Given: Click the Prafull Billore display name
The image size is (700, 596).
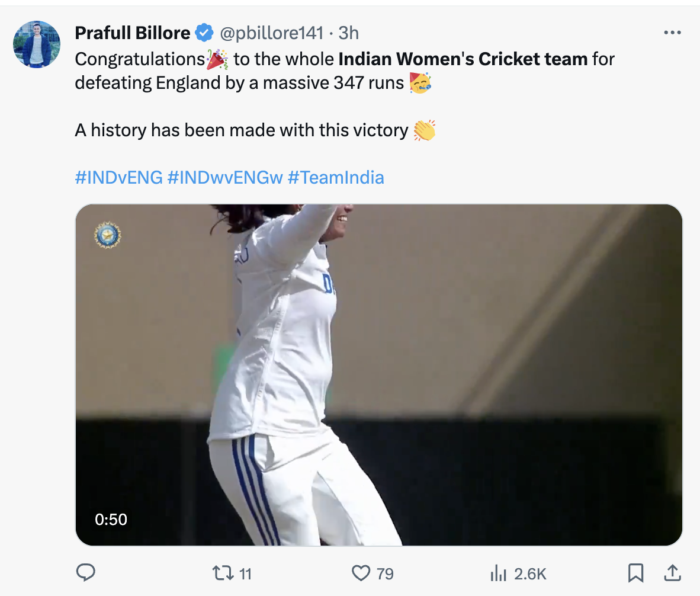Looking at the screenshot, I should (x=133, y=33).
